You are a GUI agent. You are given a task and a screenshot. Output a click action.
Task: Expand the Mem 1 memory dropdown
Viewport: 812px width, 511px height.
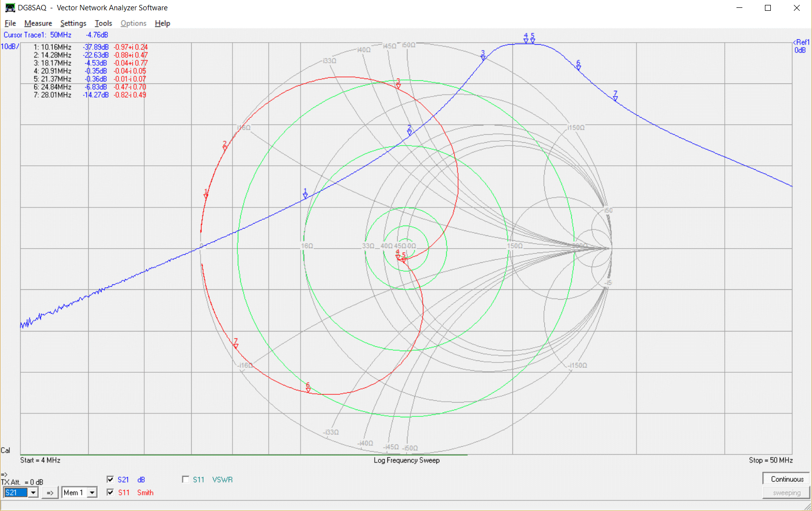pyautogui.click(x=92, y=492)
